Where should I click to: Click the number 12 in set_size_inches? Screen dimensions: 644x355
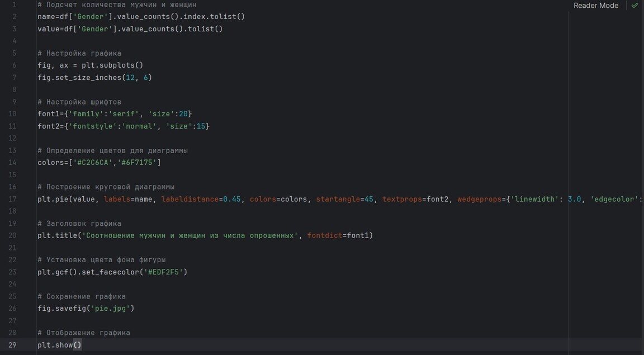(130, 77)
